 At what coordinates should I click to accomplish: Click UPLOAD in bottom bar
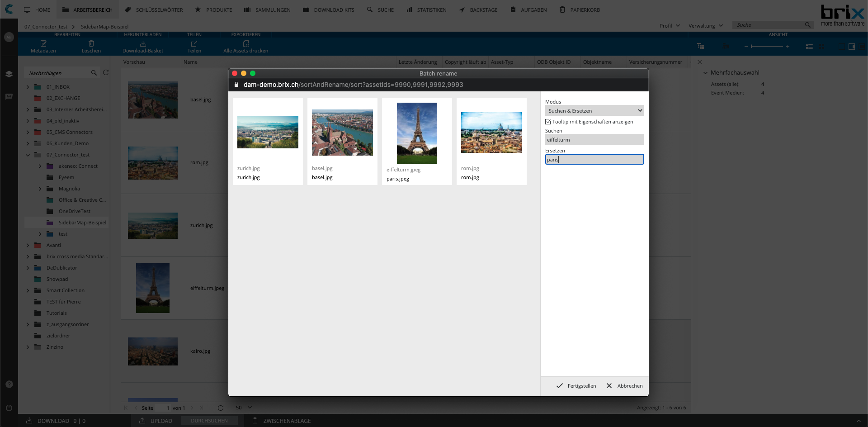coord(156,421)
